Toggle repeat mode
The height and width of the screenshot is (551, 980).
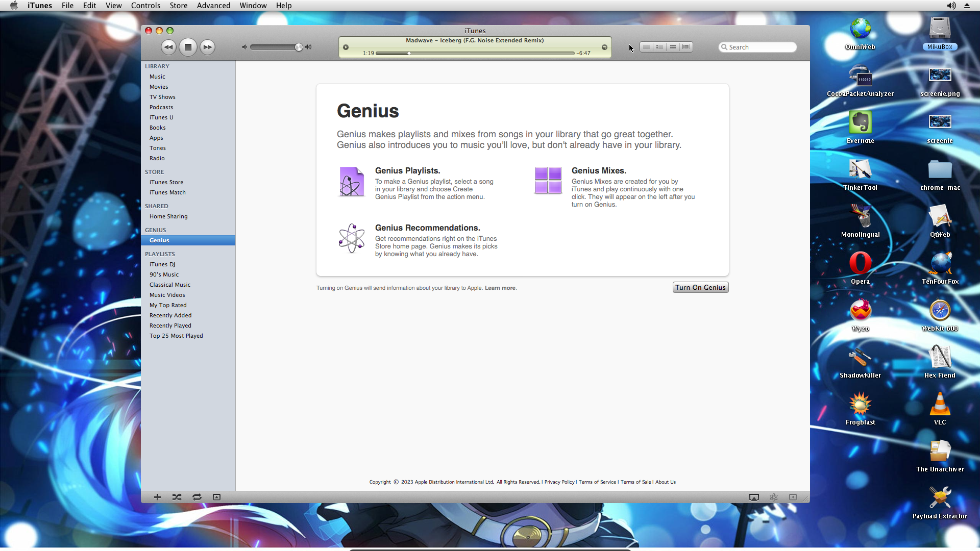click(x=197, y=497)
